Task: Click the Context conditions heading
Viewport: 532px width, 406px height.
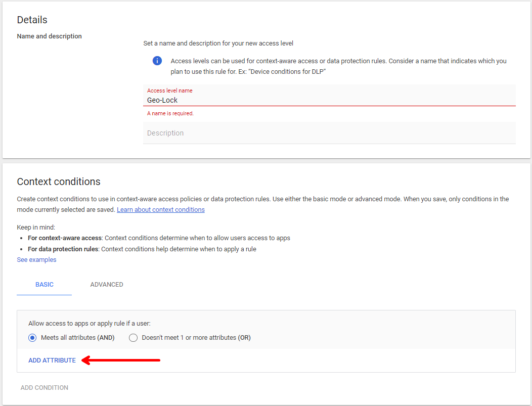Action: (x=59, y=182)
